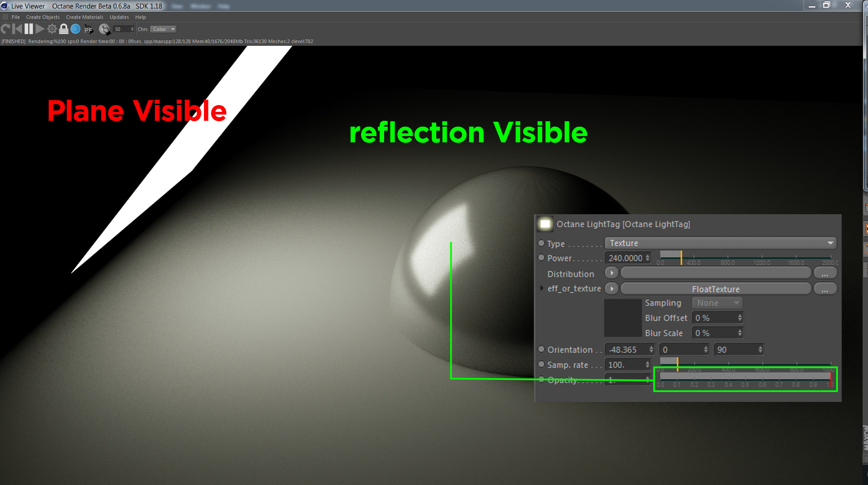Toggle the Power parameter radio dot

(x=541, y=258)
